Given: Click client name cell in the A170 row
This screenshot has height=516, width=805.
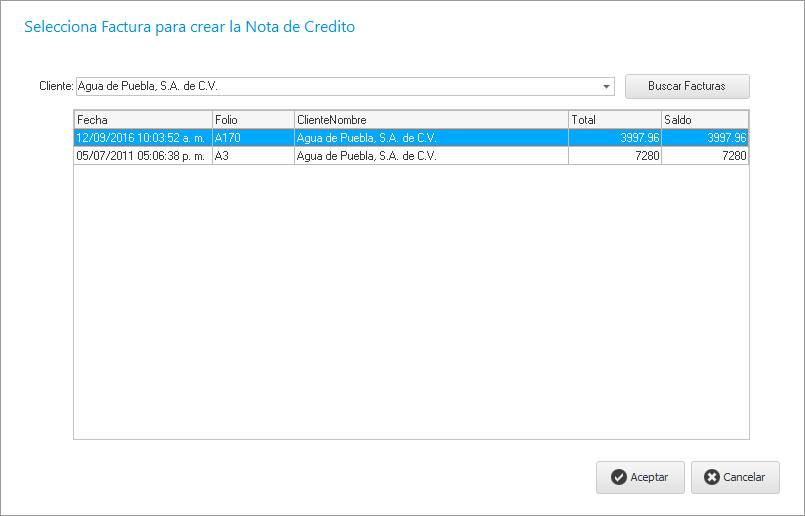Looking at the screenshot, I should pyautogui.click(x=430, y=138).
